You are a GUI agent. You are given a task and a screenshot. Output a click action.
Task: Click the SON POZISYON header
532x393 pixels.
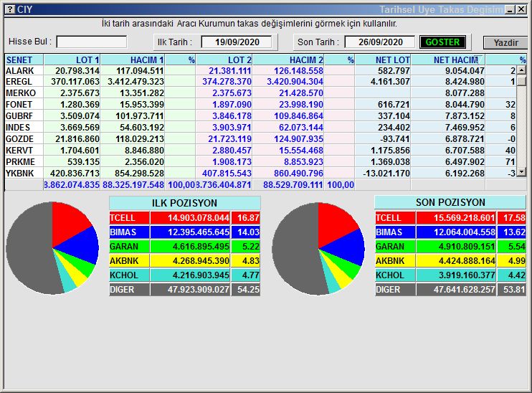[x=450, y=202]
